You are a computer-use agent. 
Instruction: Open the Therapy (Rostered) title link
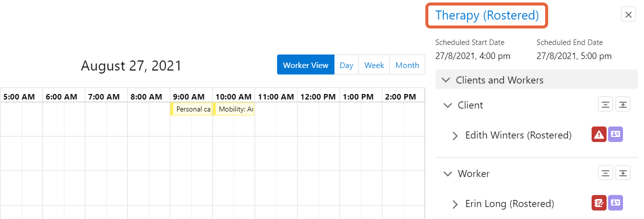pyautogui.click(x=487, y=15)
